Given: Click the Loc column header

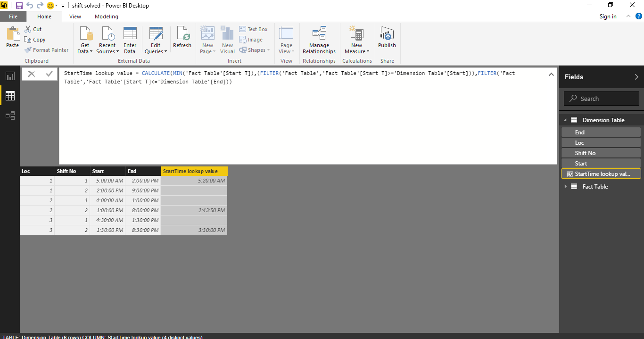Looking at the screenshot, I should coord(37,171).
